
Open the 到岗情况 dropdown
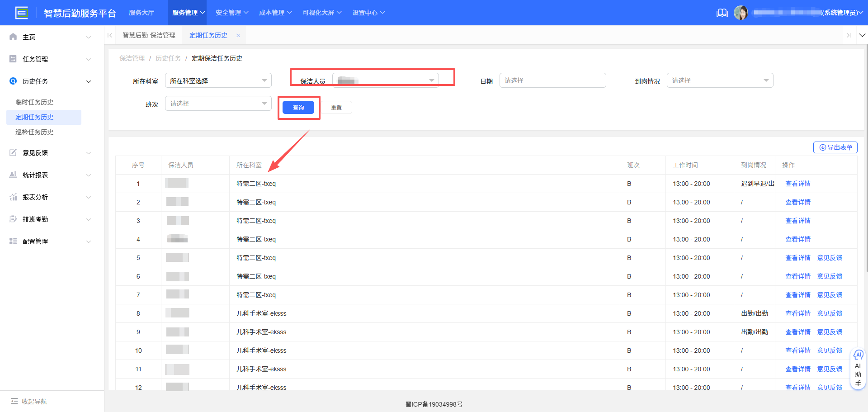(720, 80)
